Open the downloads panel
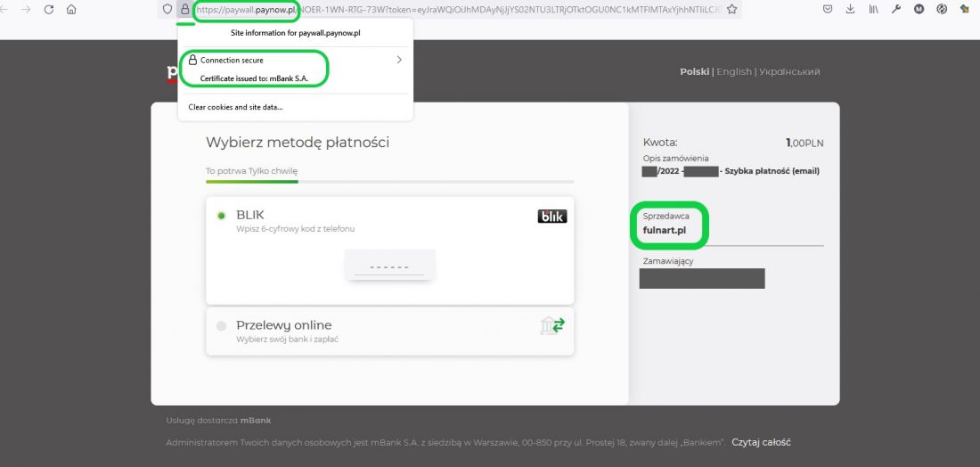The height and width of the screenshot is (467, 980). (850, 10)
